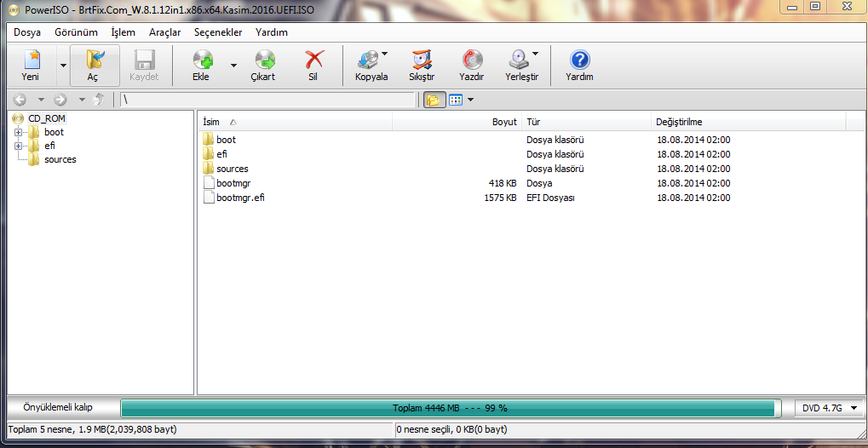Click the 0 nesne seçili status text

click(451, 429)
